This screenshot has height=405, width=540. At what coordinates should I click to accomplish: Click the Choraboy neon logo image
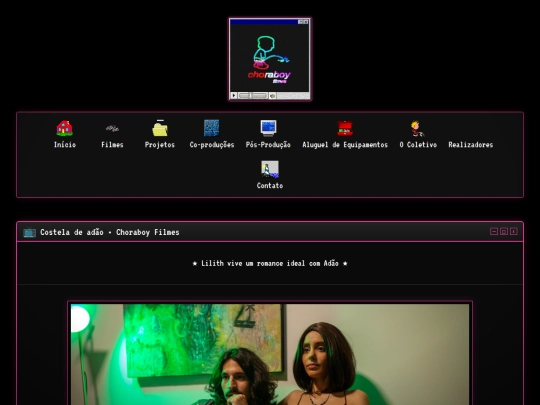[270, 58]
